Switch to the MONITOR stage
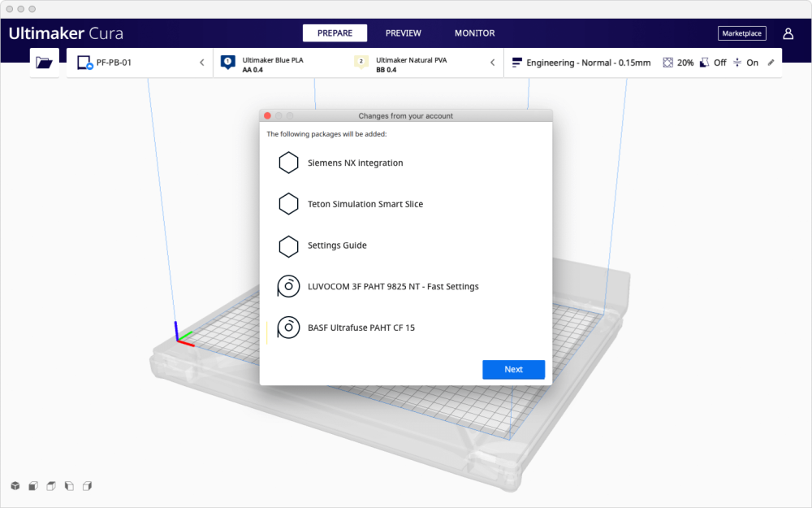Screen dimensions: 812x508 [x=474, y=33]
